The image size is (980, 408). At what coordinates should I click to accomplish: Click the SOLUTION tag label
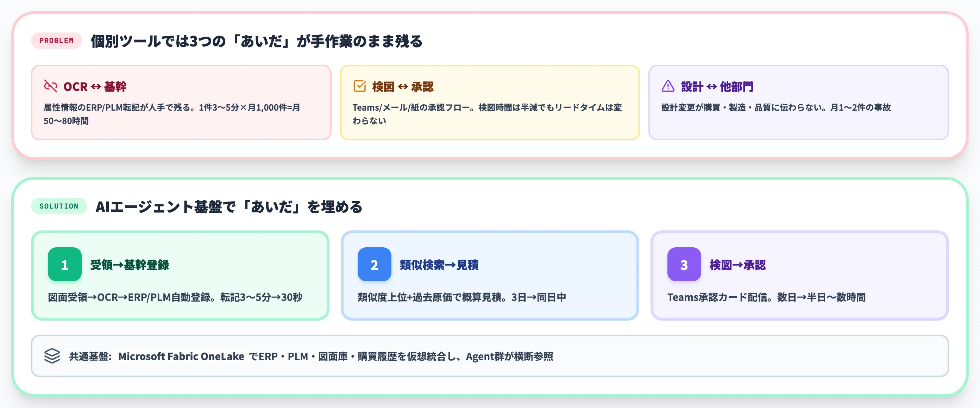click(59, 206)
